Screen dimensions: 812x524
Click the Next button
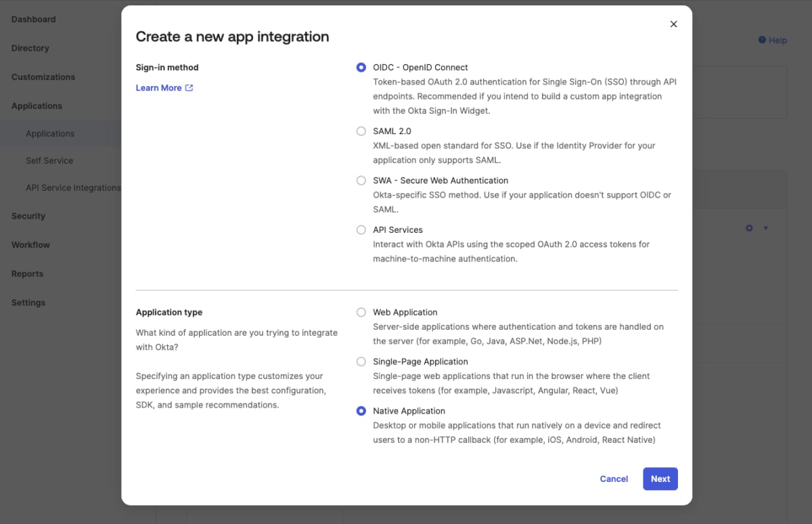660,479
